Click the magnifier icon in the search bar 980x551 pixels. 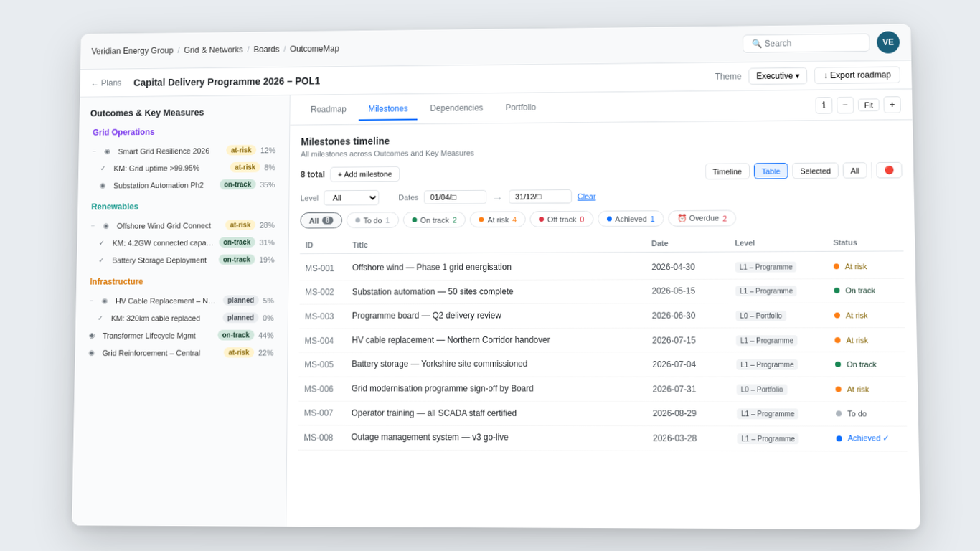tap(757, 43)
